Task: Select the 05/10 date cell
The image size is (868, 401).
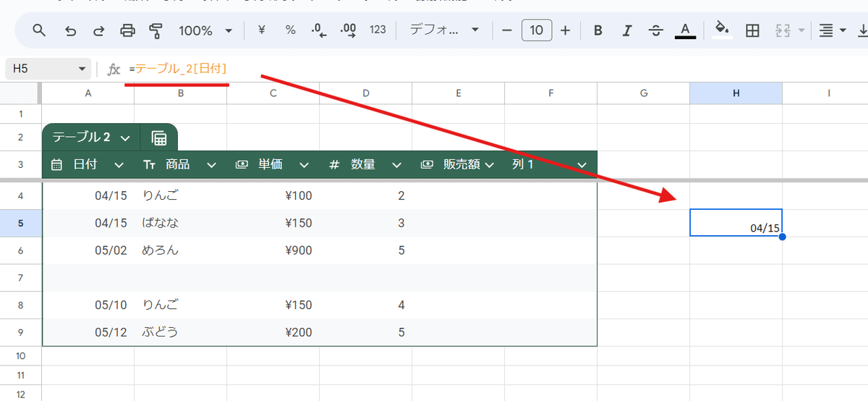Action: (x=88, y=305)
